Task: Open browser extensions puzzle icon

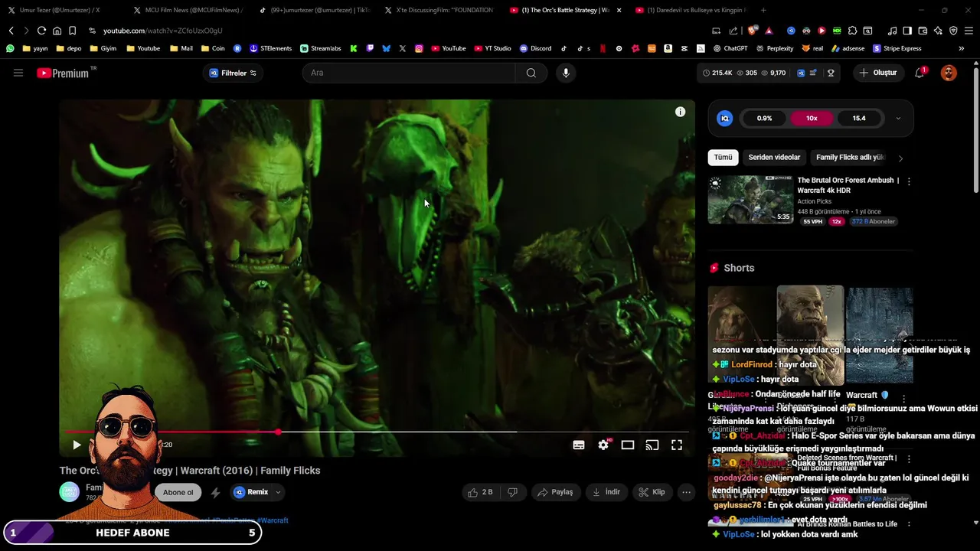Action: point(852,31)
